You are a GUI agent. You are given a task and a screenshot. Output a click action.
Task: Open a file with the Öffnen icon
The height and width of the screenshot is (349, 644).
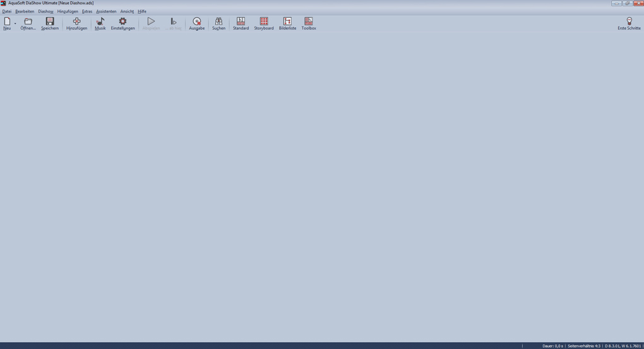28,22
